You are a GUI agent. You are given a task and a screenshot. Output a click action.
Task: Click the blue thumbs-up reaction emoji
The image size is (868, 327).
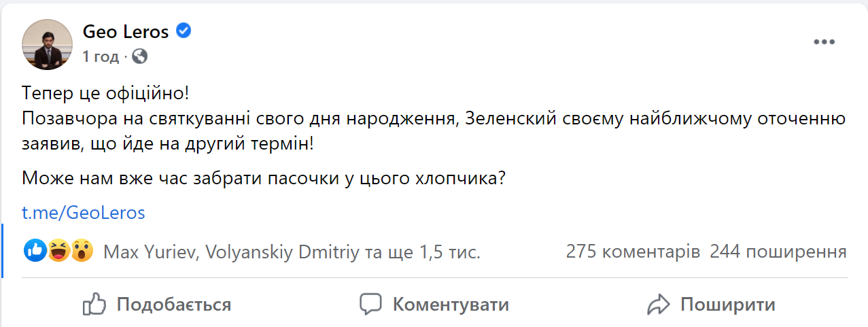[x=35, y=252]
